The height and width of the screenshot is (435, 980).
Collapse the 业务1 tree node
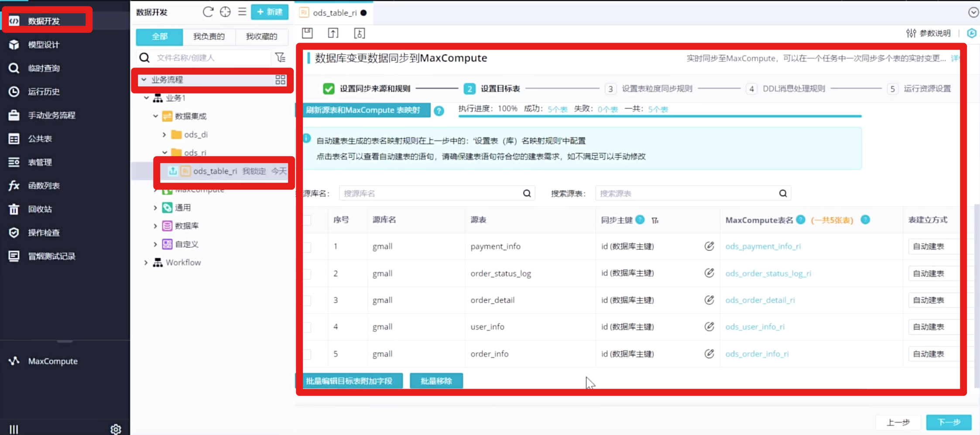[x=147, y=98]
